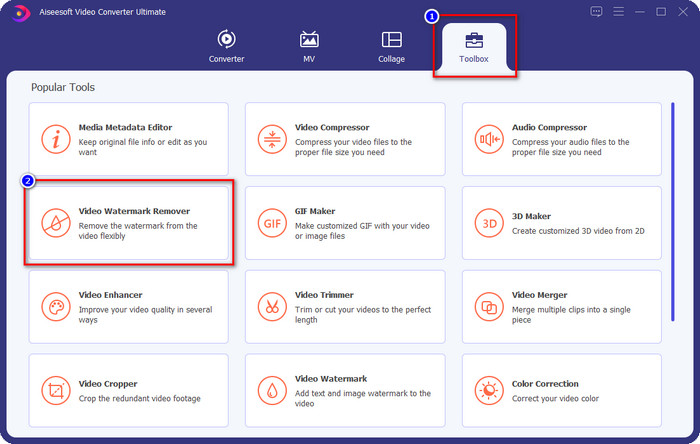Click the Video Watermark droplet icon
700x444 pixels.
pyautogui.click(x=271, y=390)
